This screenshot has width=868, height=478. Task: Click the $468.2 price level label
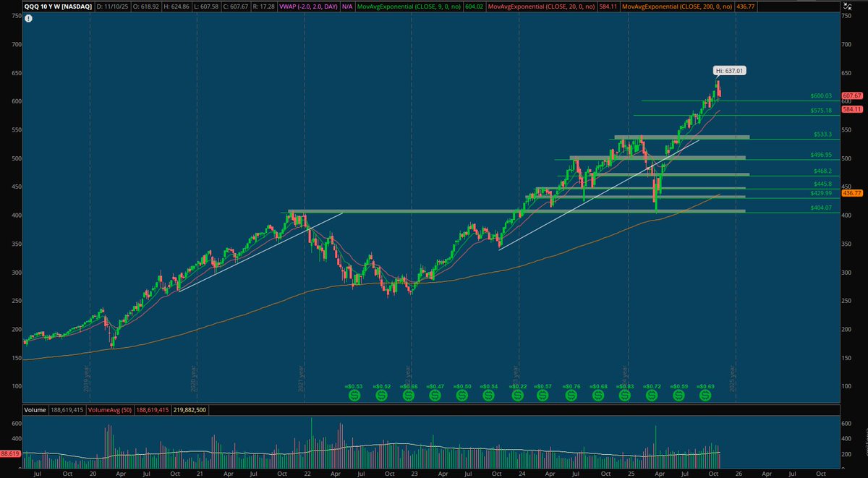point(823,171)
